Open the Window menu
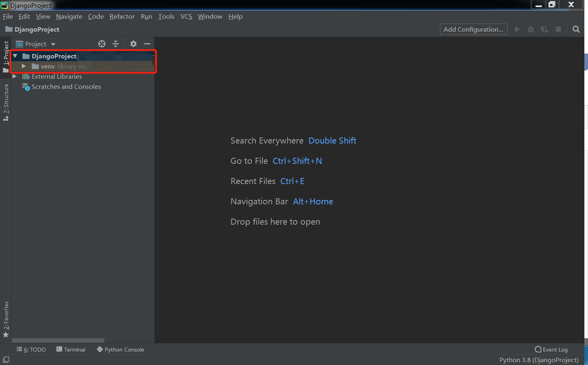Screen dimensions: 588x365 pyautogui.click(x=210, y=16)
